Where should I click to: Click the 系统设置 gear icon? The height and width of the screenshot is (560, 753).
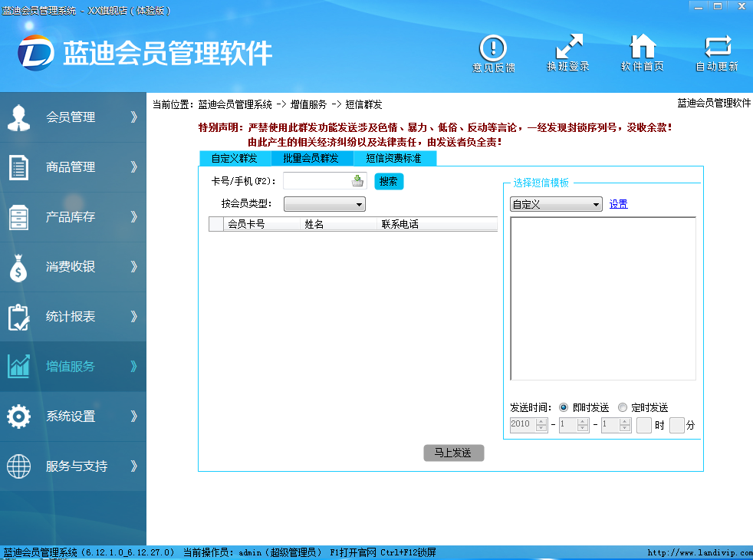[18, 417]
